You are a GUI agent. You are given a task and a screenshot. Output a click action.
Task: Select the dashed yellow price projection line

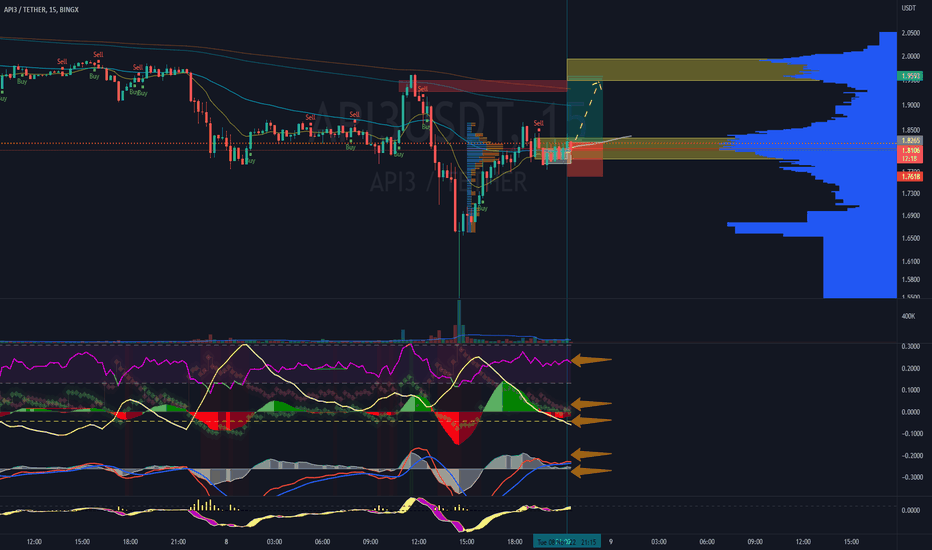[x=588, y=110]
